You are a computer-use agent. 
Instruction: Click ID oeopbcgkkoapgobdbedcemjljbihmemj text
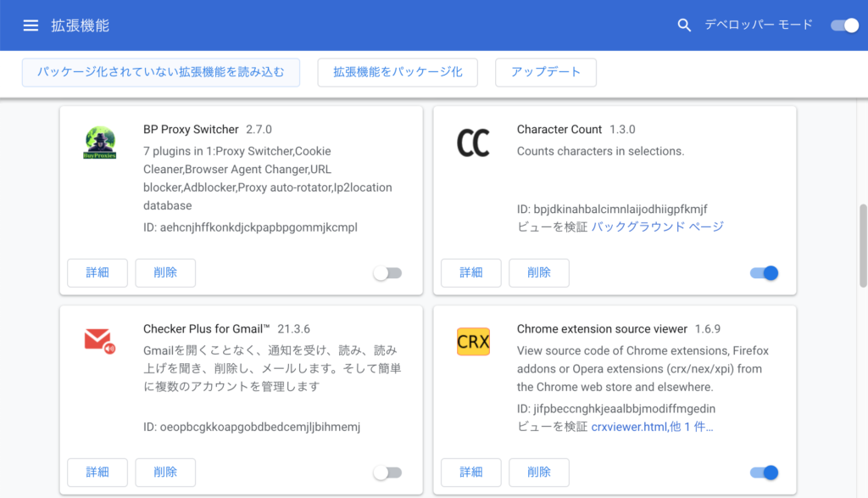point(252,427)
